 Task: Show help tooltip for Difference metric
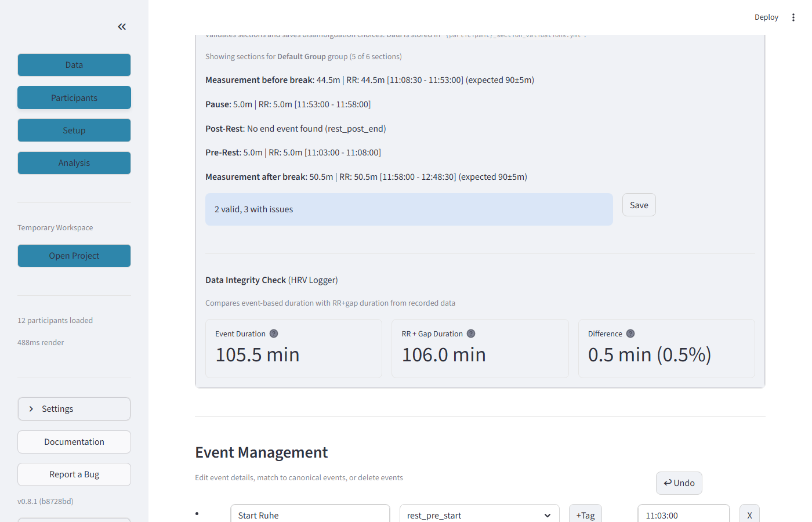(630, 333)
